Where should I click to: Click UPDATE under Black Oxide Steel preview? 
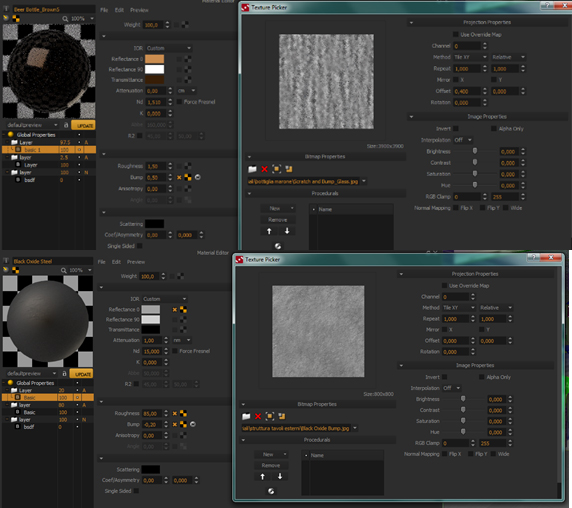click(81, 374)
